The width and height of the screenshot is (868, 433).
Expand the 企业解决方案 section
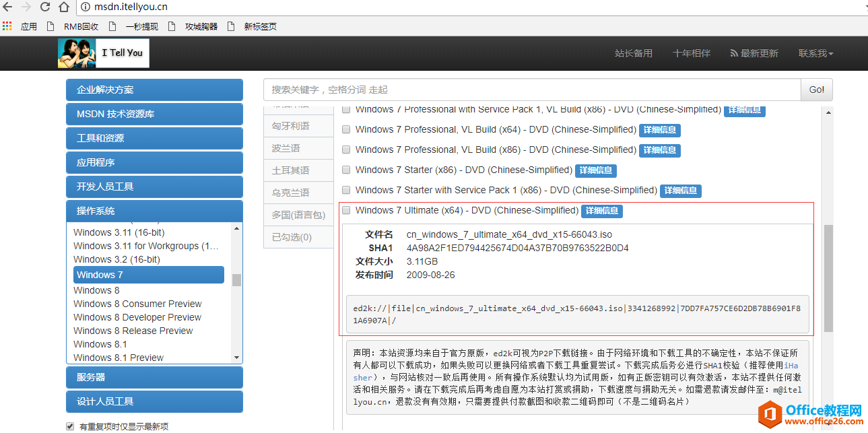click(x=154, y=90)
